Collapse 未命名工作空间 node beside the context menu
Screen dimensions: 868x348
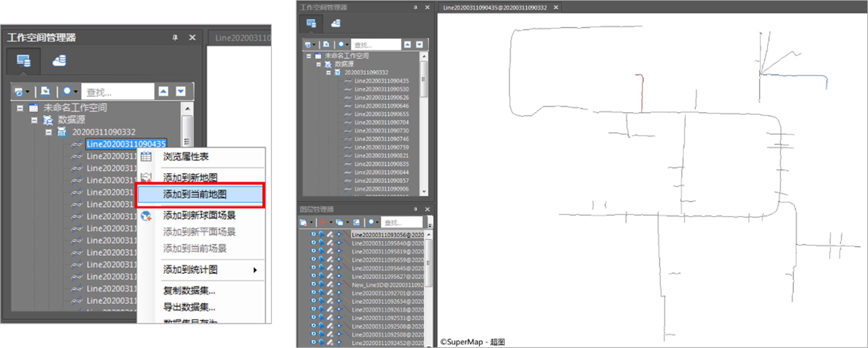point(20,108)
